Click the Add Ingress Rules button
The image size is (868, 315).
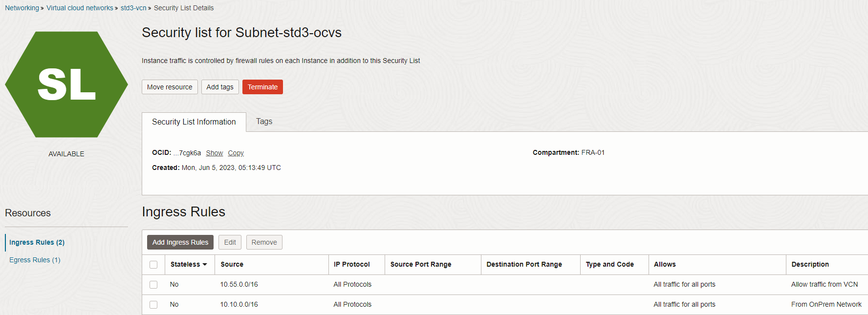point(180,242)
